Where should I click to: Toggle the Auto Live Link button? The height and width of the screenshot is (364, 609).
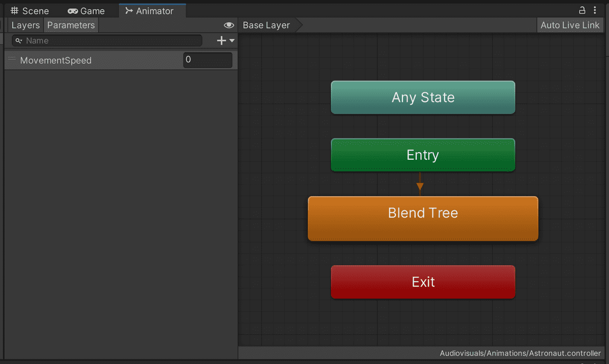click(569, 25)
